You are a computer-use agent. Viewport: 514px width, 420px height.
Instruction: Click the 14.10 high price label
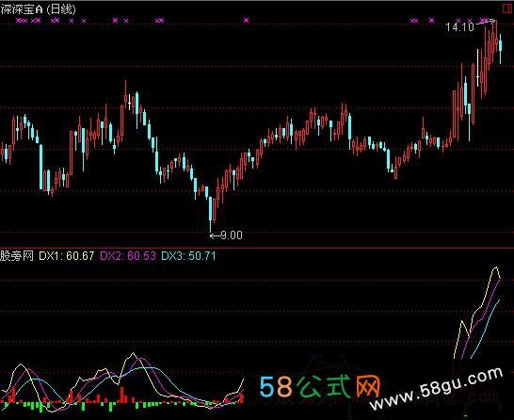point(459,27)
